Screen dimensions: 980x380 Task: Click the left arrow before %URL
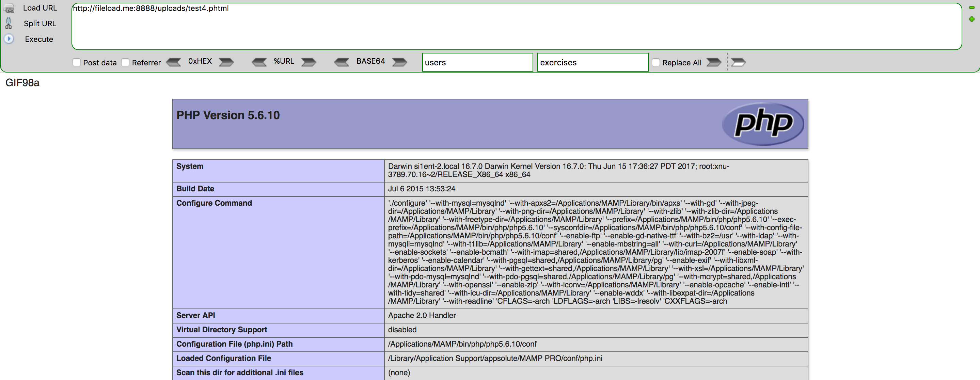coord(259,62)
